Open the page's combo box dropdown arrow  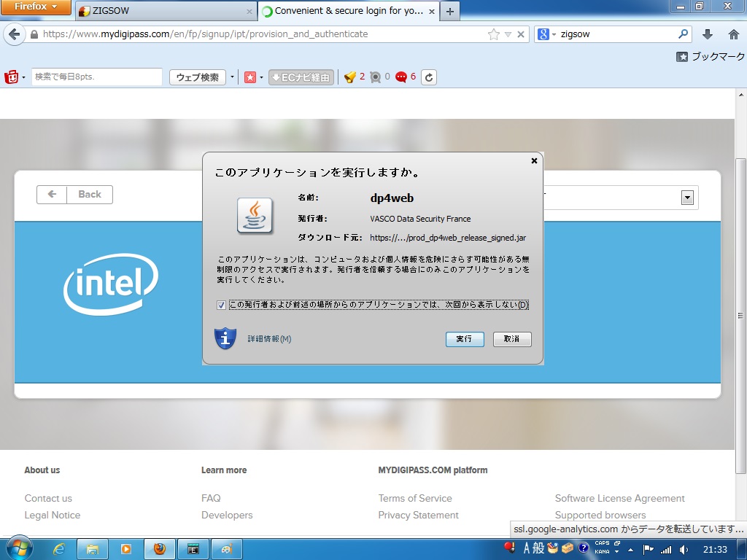(x=687, y=197)
